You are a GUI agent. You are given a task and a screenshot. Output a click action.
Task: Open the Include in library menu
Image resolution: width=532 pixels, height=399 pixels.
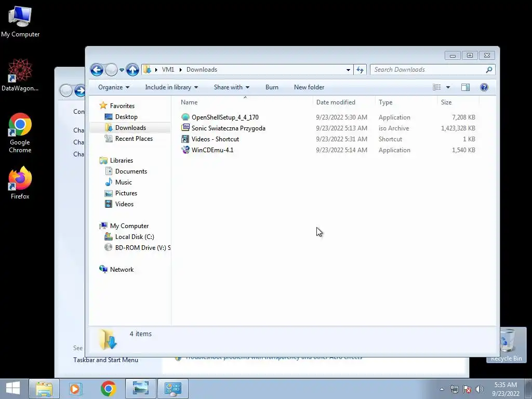pos(171,87)
